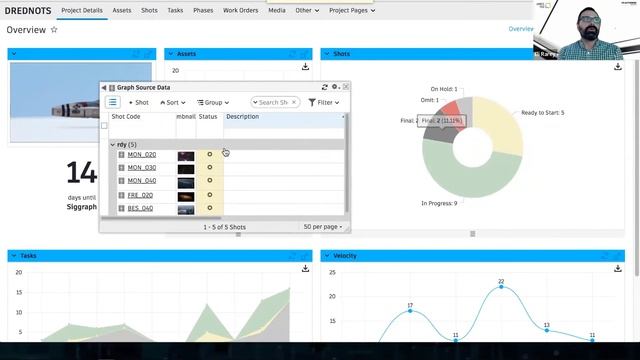Click status icon of MON_020
Image resolution: width=640 pixels, height=360 pixels.
[x=210, y=154]
